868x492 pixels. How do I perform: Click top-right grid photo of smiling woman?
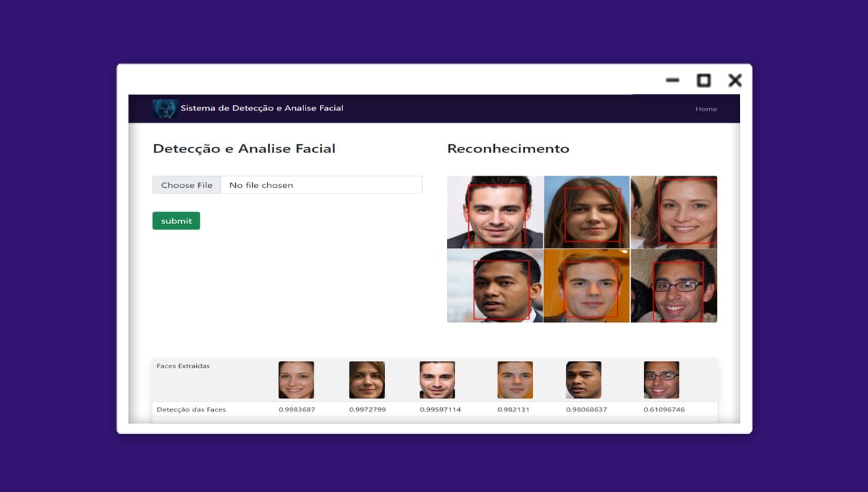(674, 212)
